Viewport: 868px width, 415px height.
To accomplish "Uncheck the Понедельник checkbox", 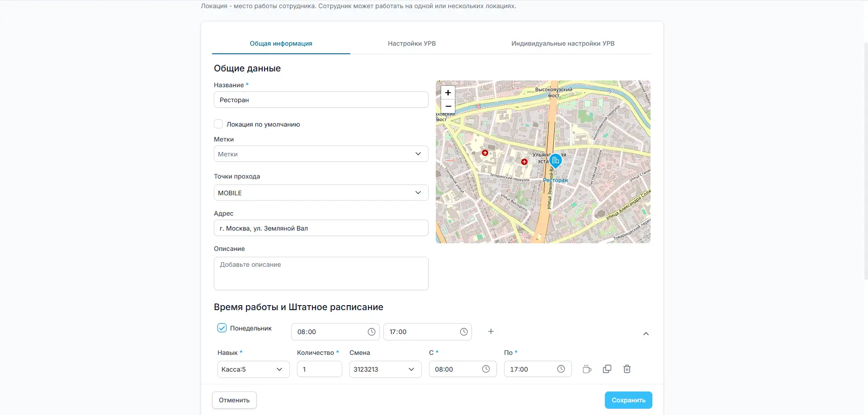I will pos(222,328).
